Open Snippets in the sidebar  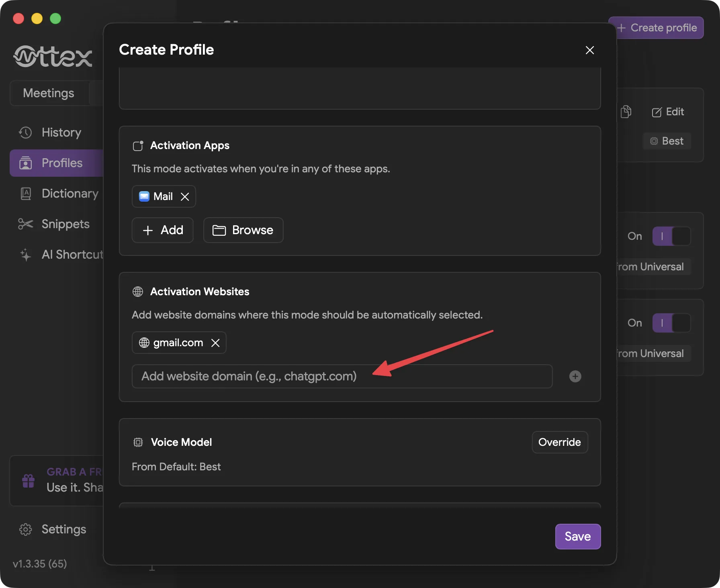pyautogui.click(x=56, y=224)
